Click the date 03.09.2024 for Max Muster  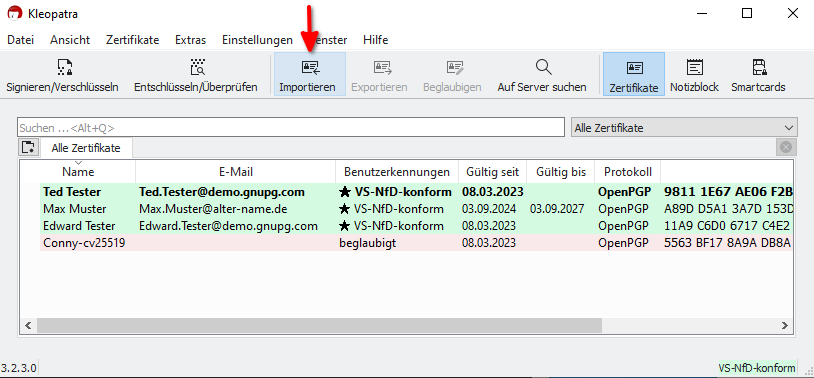[489, 209]
